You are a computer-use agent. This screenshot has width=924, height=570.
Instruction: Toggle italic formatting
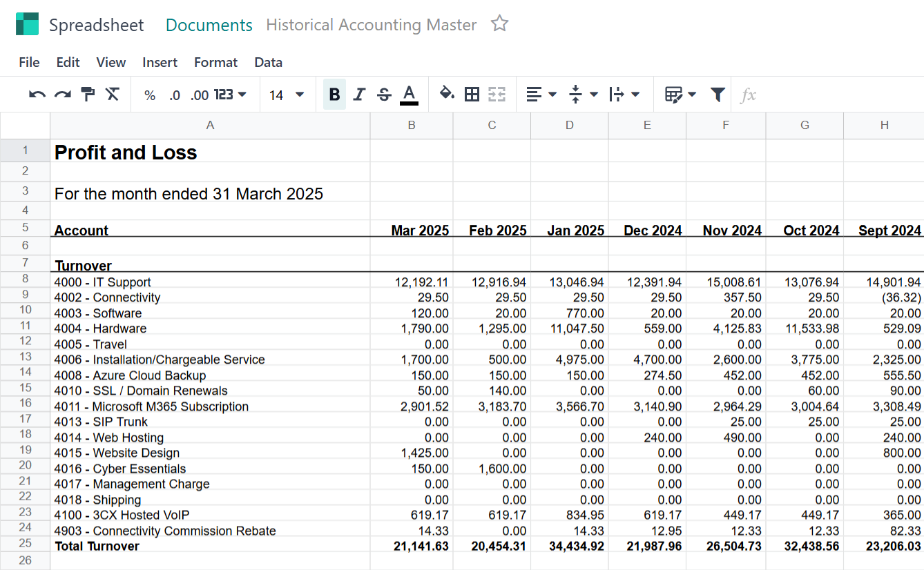click(x=359, y=95)
